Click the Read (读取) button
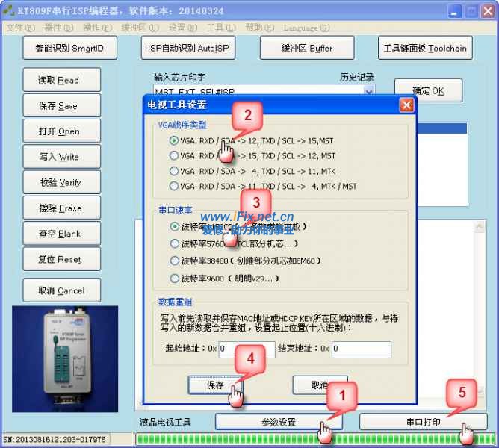The image size is (499, 448). [x=60, y=81]
